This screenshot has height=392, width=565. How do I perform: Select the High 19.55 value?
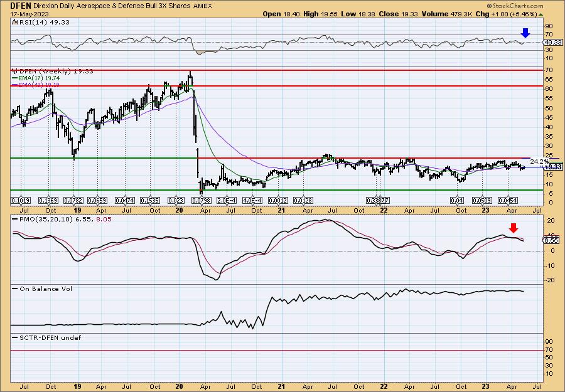tap(320, 14)
